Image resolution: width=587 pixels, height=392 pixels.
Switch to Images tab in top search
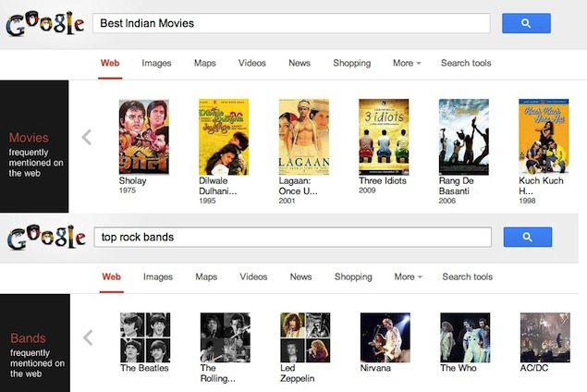pyautogui.click(x=157, y=64)
